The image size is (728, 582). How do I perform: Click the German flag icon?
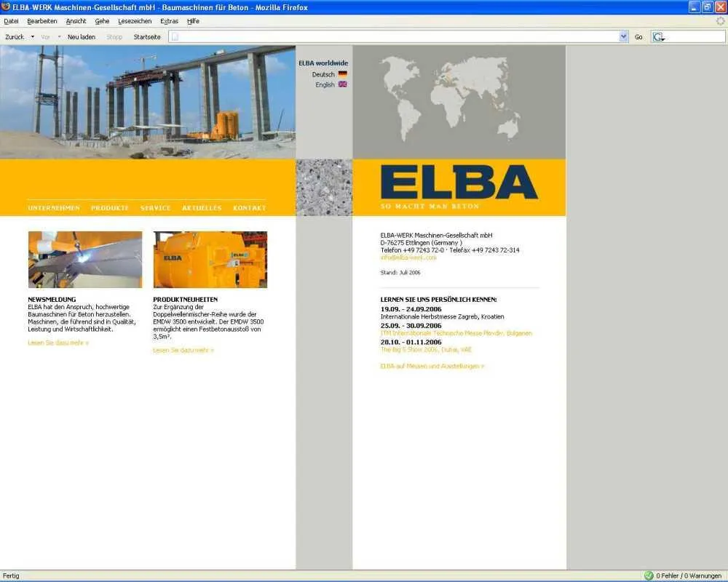[343, 73]
